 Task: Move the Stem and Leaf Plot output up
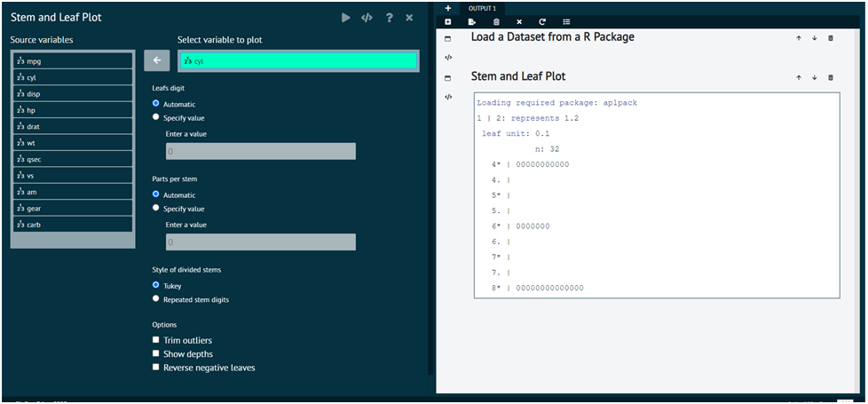click(799, 77)
